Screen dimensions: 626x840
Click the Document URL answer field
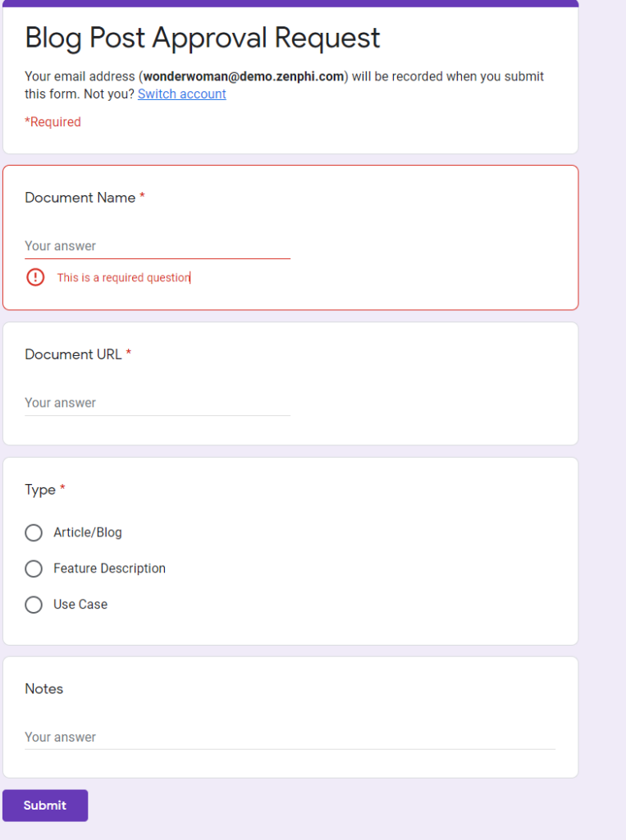click(156, 401)
